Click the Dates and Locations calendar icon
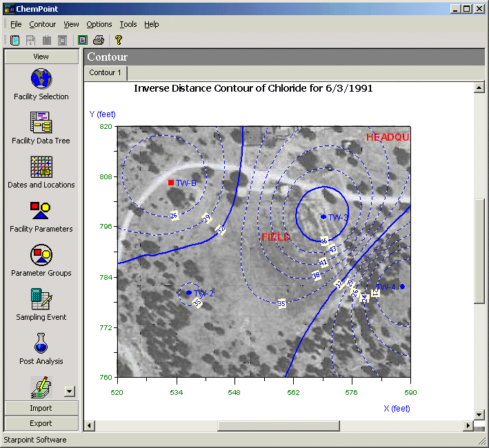 (x=41, y=167)
